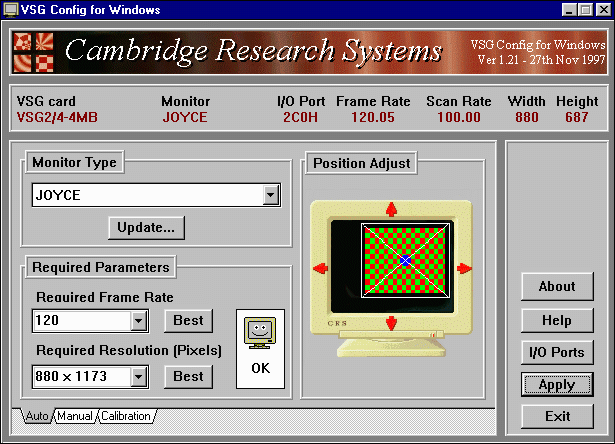This screenshot has height=444, width=615.
Task: Click the blue center dot on monitor preview
Action: click(405, 260)
